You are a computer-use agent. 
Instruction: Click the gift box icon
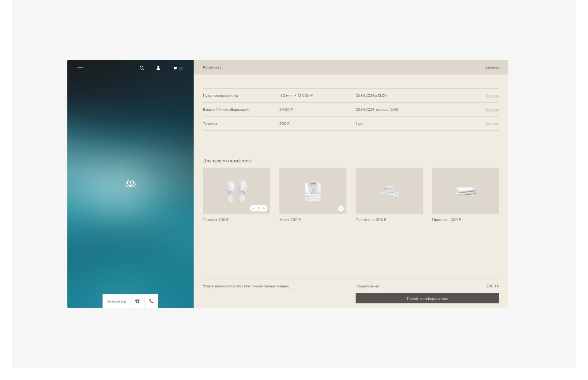click(x=138, y=301)
